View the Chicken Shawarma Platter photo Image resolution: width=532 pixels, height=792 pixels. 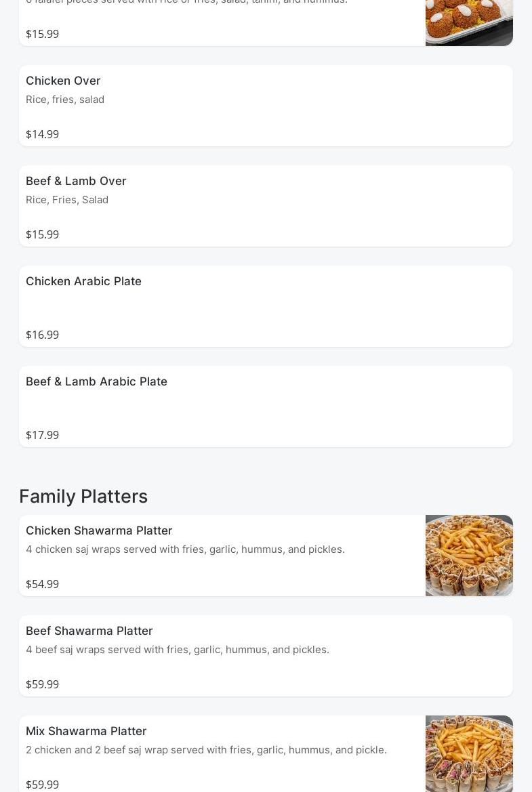[469, 556]
